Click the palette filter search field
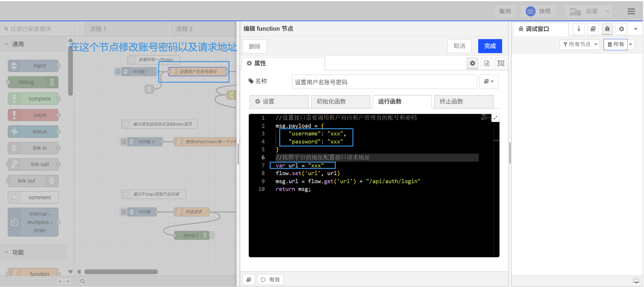The image size is (644, 287). point(37,29)
